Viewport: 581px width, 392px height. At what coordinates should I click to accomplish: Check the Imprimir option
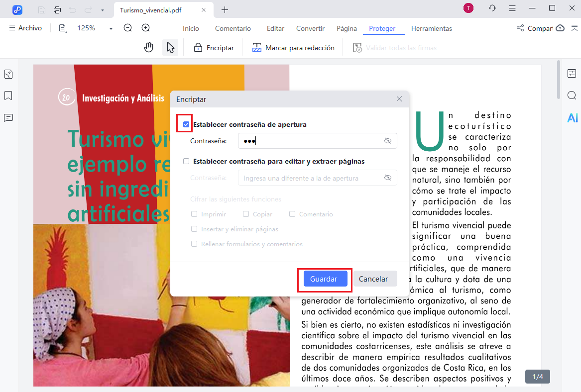194,214
